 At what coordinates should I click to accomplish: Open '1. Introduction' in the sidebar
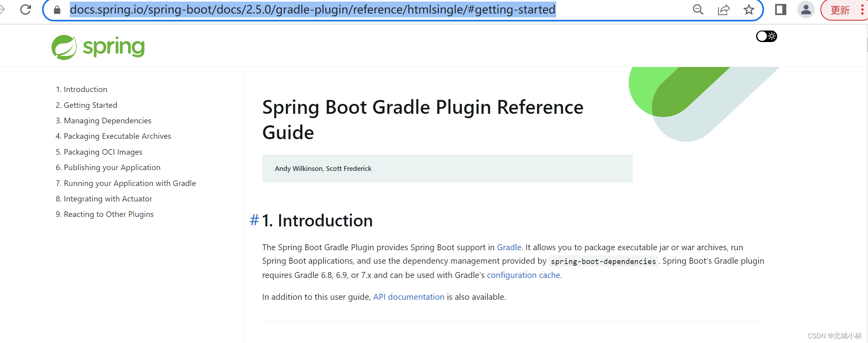pyautogui.click(x=81, y=89)
